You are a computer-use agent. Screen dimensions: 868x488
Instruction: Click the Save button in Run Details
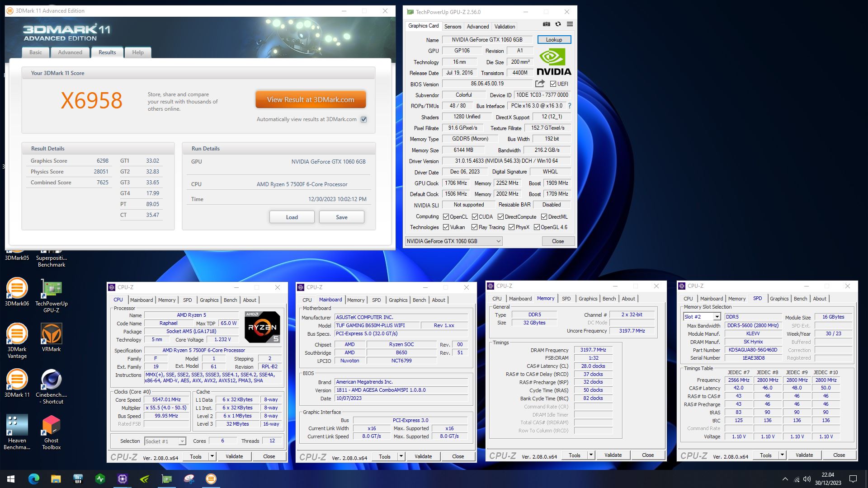342,217
